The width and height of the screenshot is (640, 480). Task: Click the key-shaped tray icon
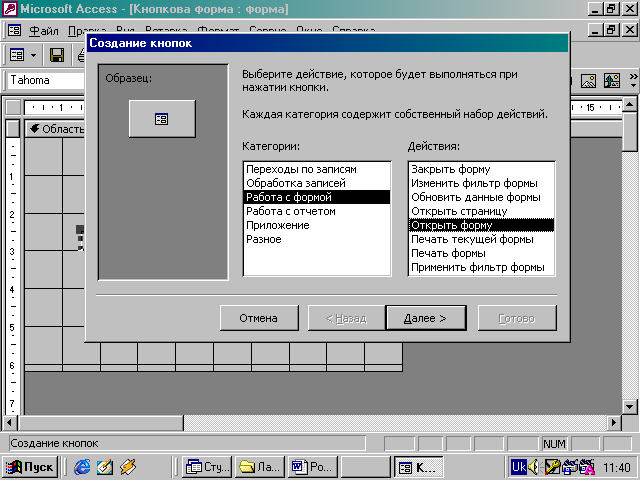(x=553, y=467)
